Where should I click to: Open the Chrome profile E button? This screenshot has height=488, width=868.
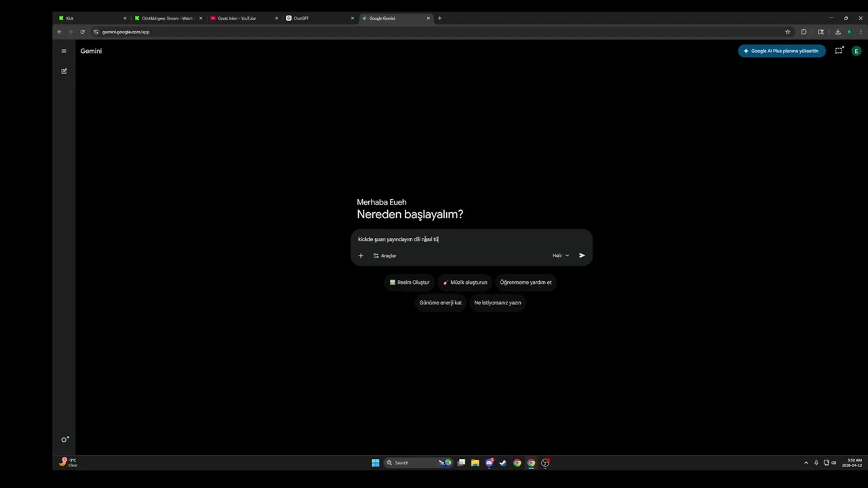[x=849, y=32]
